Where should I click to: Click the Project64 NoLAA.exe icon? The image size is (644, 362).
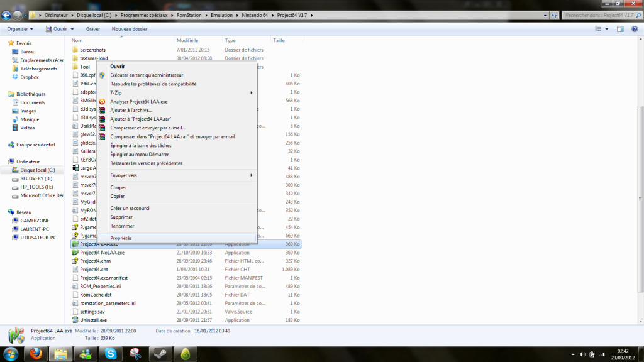click(75, 253)
